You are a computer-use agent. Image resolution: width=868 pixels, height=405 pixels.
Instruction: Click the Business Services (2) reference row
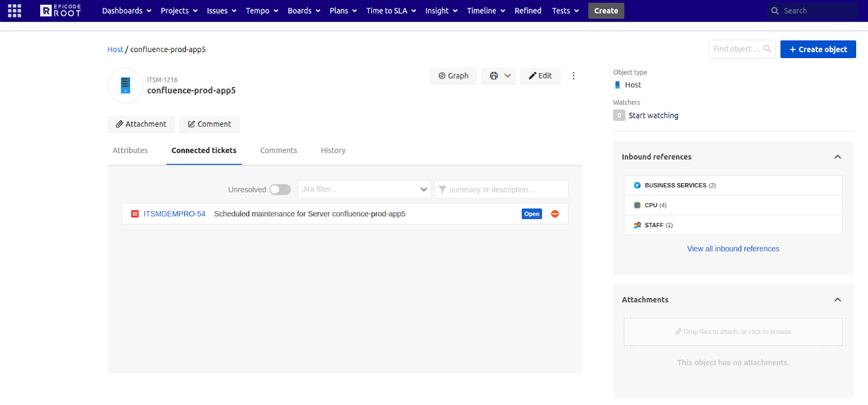coord(733,185)
